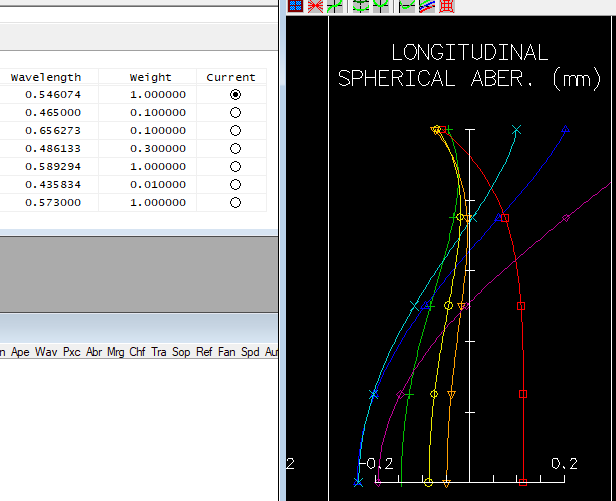
Task: Click the red converging rays icon
Action: (315, 6)
